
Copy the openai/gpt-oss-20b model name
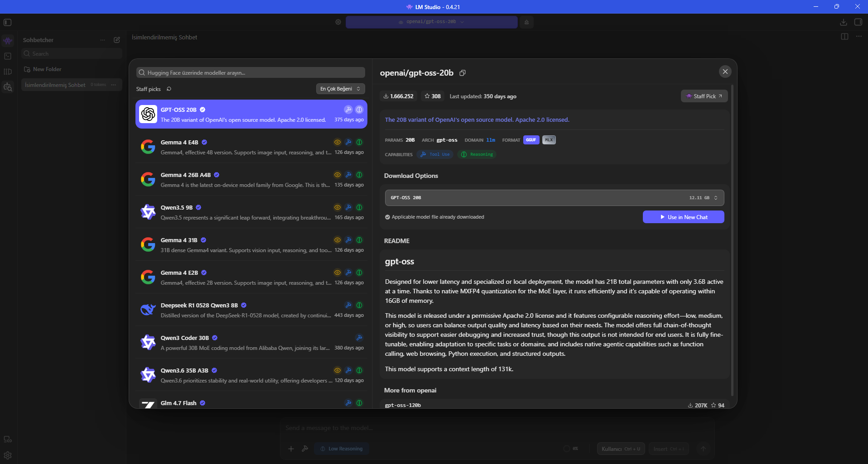463,73
